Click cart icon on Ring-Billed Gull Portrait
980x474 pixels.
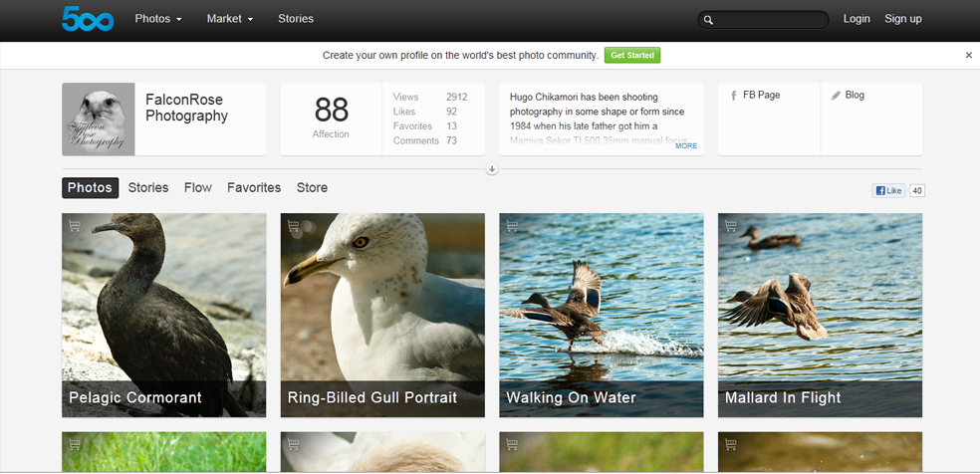(293, 226)
